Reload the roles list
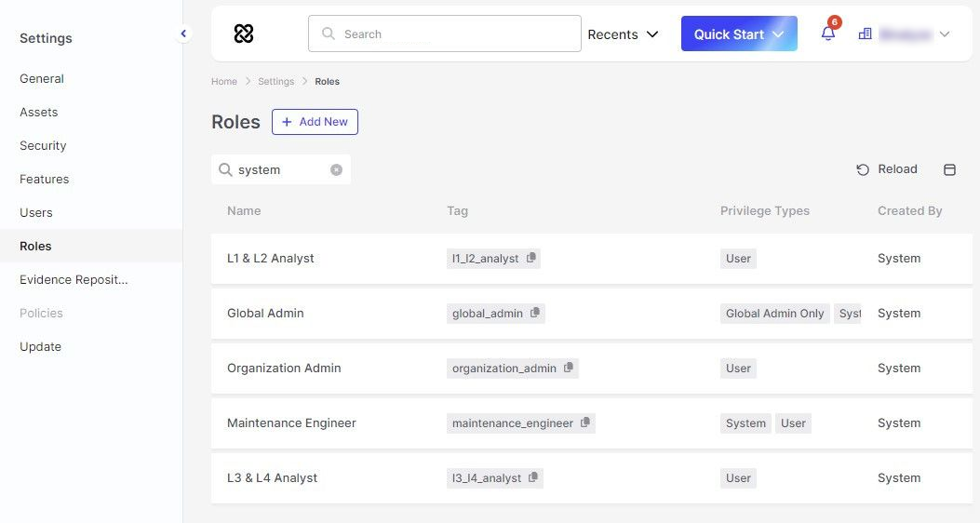Screen dimensions: 980x523 [887, 169]
